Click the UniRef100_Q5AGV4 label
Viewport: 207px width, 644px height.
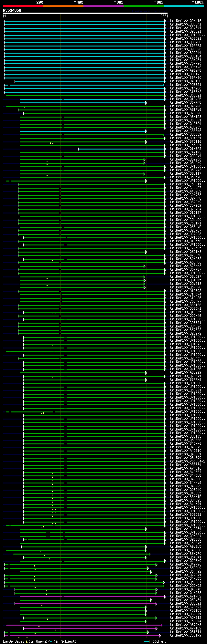point(186,156)
